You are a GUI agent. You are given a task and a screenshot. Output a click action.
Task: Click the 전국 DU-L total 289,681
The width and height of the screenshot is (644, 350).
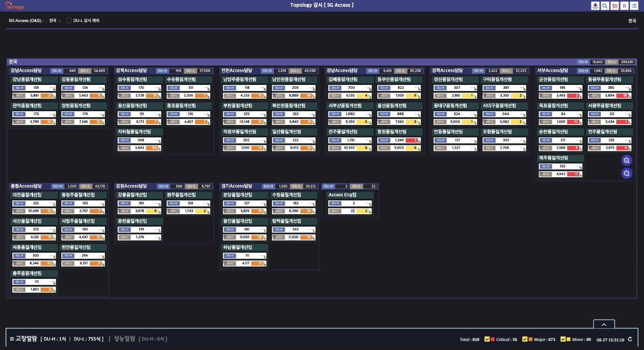[x=627, y=62]
